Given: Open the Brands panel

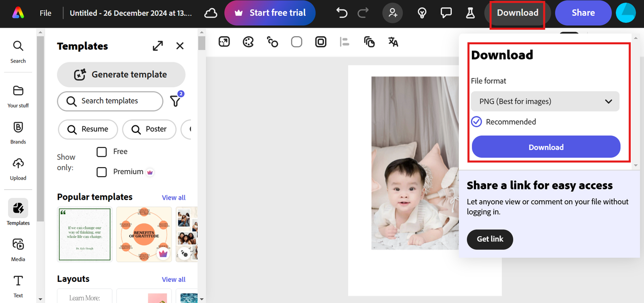Looking at the screenshot, I should 18,132.
